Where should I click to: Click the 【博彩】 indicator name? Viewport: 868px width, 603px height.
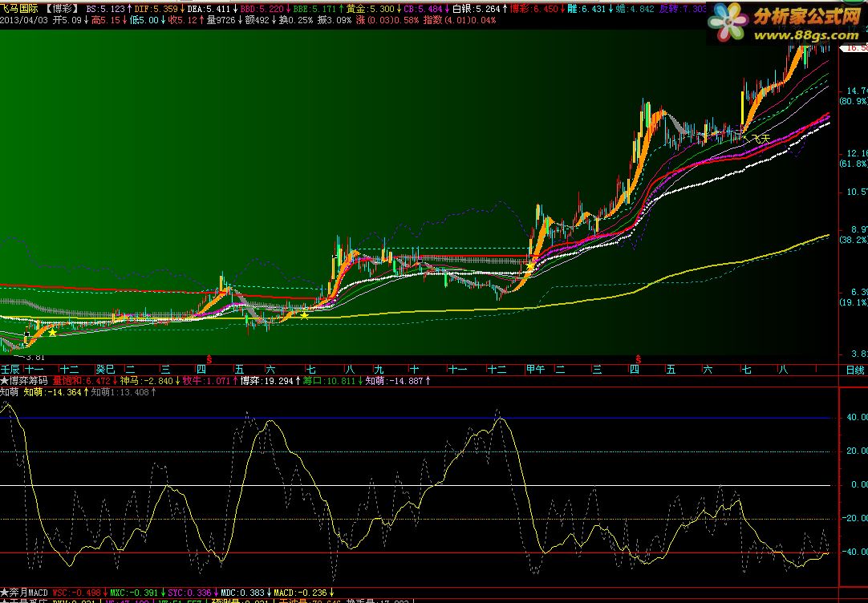click(62, 9)
